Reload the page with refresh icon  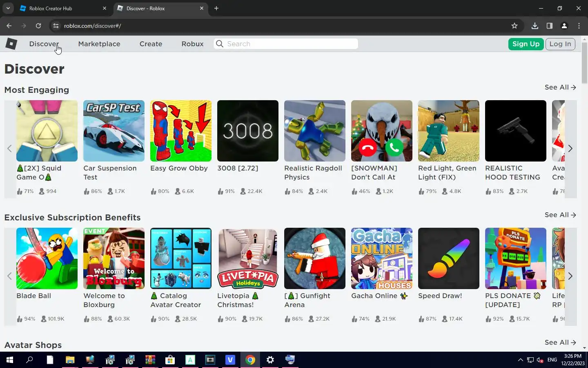[x=38, y=26]
